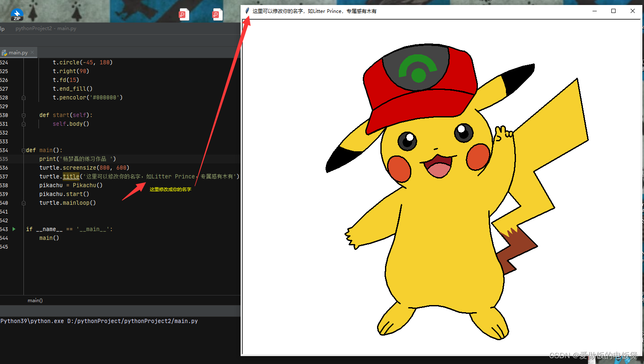Collapse the def start(self) fold marker

pyautogui.click(x=23, y=115)
